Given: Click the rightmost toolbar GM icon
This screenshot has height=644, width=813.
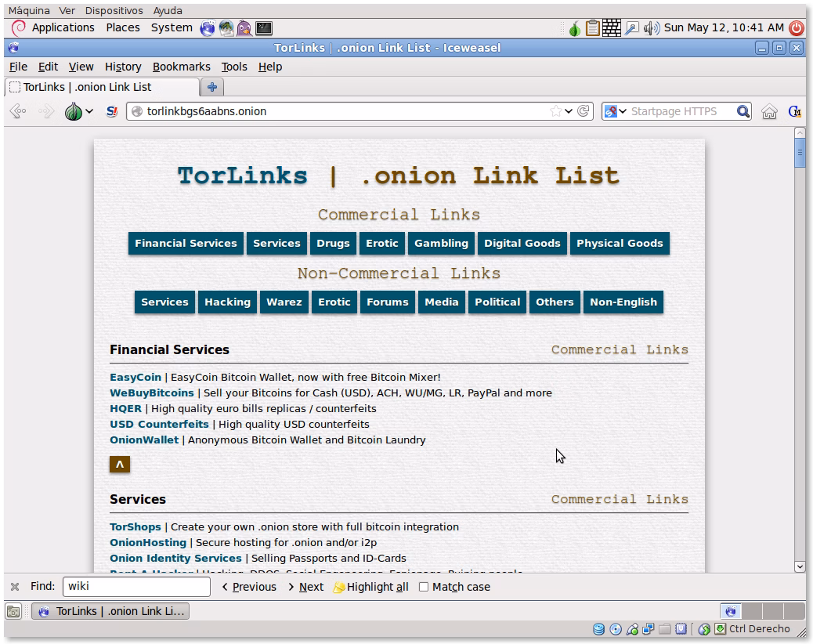Looking at the screenshot, I should [794, 111].
